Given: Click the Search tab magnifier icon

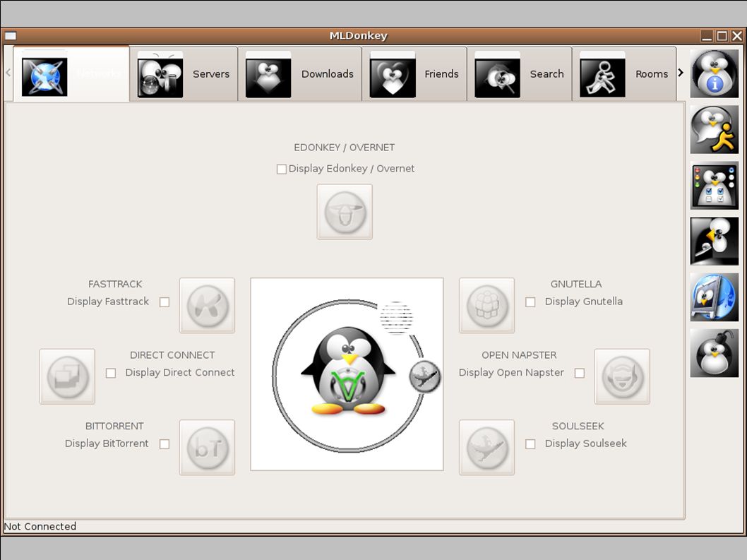Looking at the screenshot, I should [497, 75].
